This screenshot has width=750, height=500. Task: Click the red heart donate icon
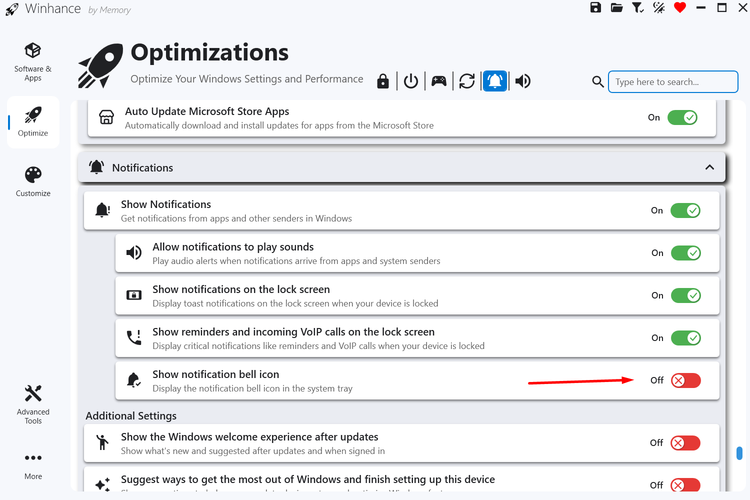coord(680,8)
